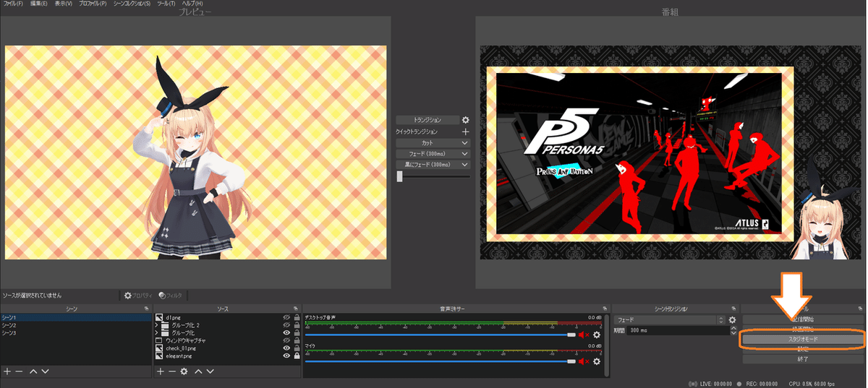Image resolution: width=868 pixels, height=388 pixels.
Task: Open the ファイル(F) menu
Action: [x=13, y=4]
